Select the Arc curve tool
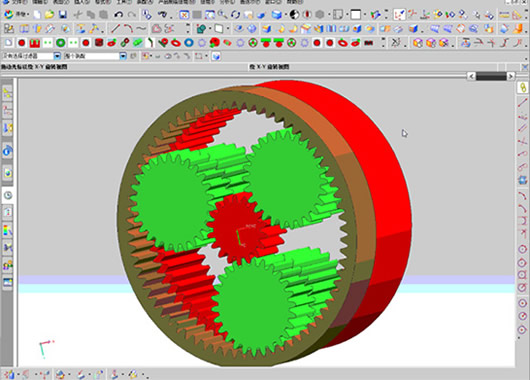Screen dimensions: 530x380 point(128,28)
